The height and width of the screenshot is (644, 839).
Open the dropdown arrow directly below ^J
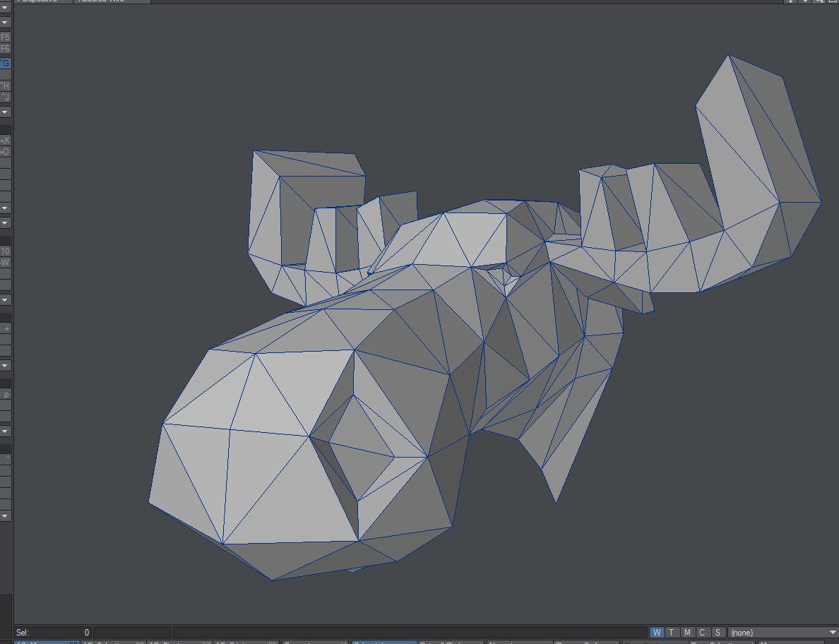coord(5,112)
